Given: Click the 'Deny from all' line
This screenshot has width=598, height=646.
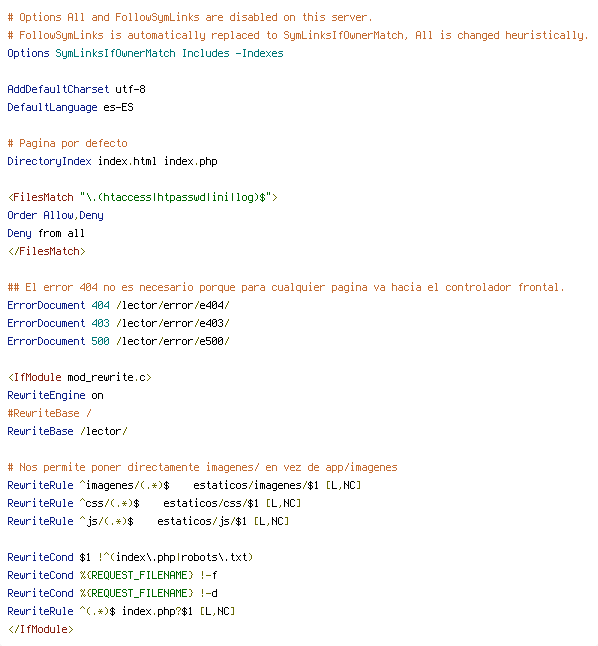Looking at the screenshot, I should (x=46, y=234).
